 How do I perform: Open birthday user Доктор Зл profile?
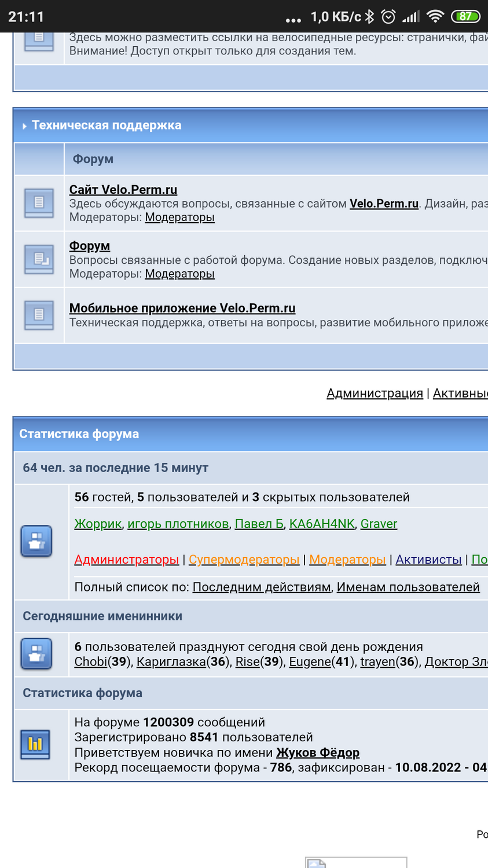point(456,661)
